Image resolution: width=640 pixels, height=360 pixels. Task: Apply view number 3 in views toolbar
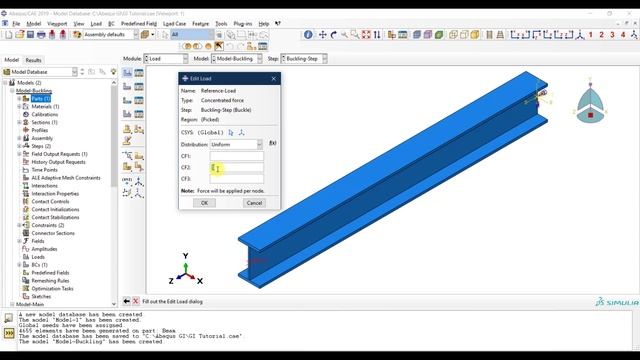pos(612,35)
